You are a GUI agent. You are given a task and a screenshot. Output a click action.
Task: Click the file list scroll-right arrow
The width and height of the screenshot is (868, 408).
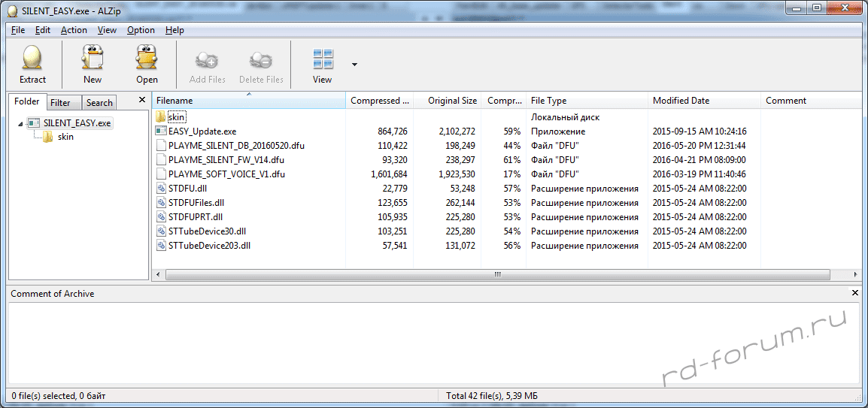857,274
